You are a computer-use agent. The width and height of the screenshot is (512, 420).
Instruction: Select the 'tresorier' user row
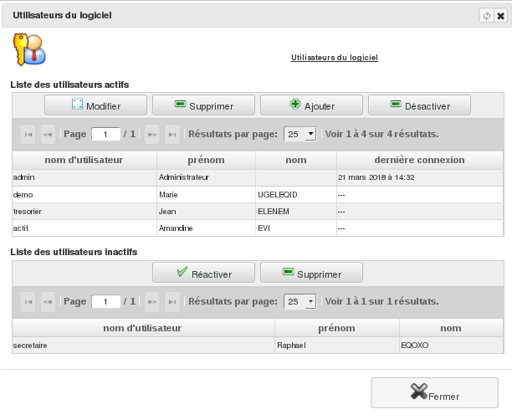[258, 212]
